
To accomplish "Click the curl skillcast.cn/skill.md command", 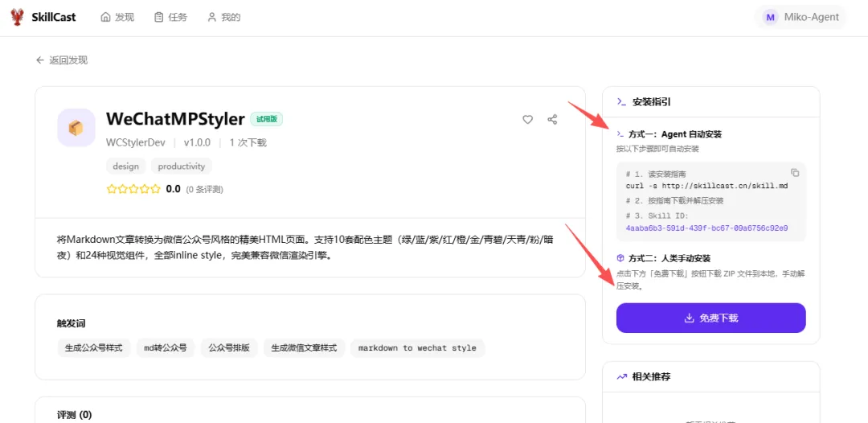I will pos(707,186).
